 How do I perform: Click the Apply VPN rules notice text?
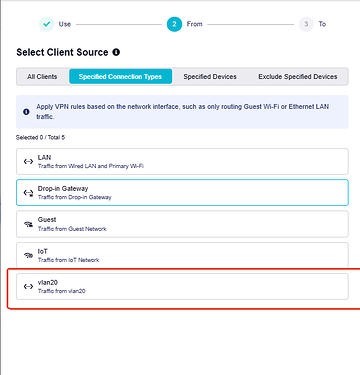tap(183, 112)
